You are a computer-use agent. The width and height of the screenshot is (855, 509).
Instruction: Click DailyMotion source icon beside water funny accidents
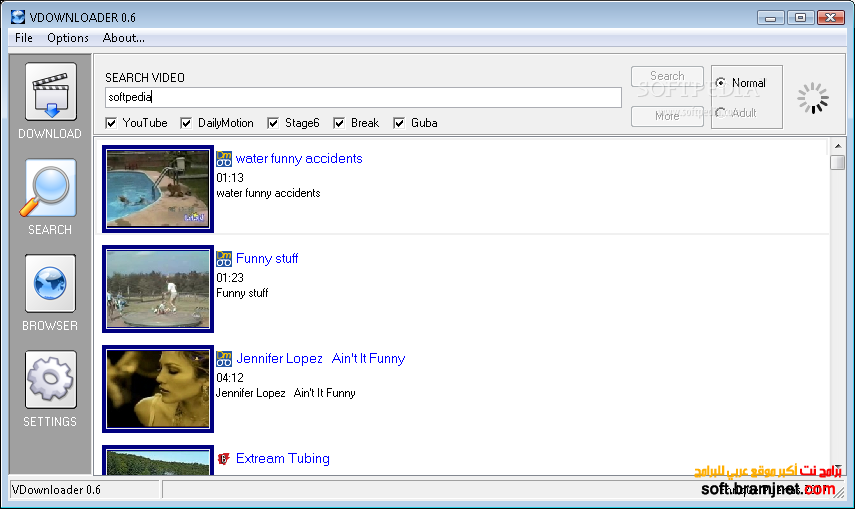coord(224,158)
